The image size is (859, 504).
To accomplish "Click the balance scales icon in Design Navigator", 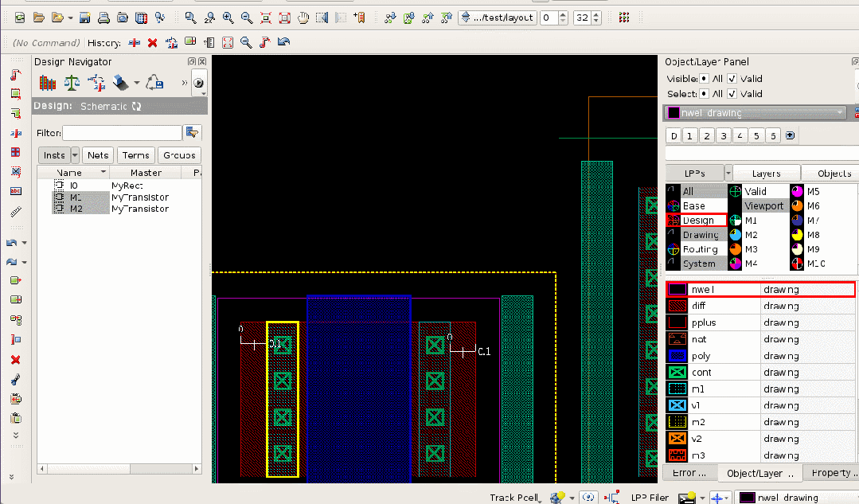I will [72, 84].
